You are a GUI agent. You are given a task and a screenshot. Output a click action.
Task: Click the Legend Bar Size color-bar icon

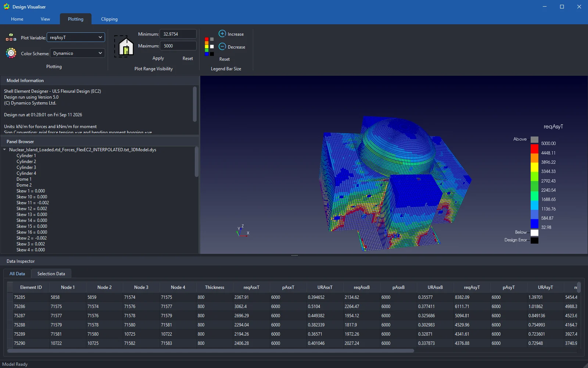209,46
